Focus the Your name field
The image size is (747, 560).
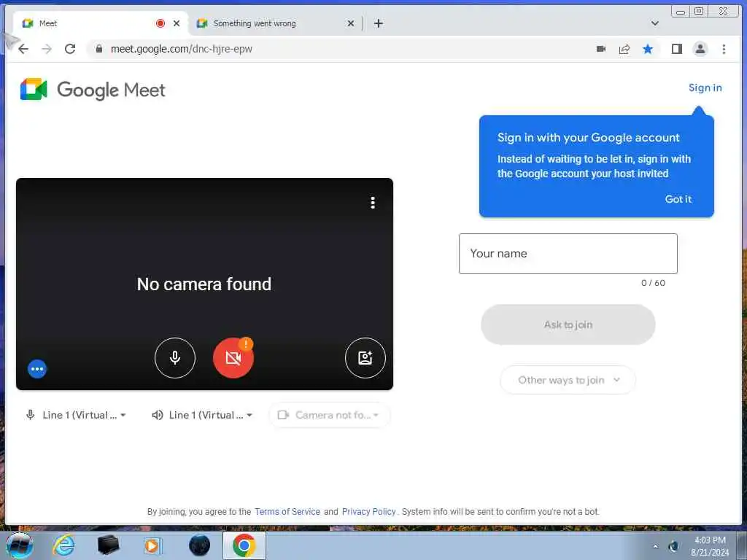(x=568, y=254)
